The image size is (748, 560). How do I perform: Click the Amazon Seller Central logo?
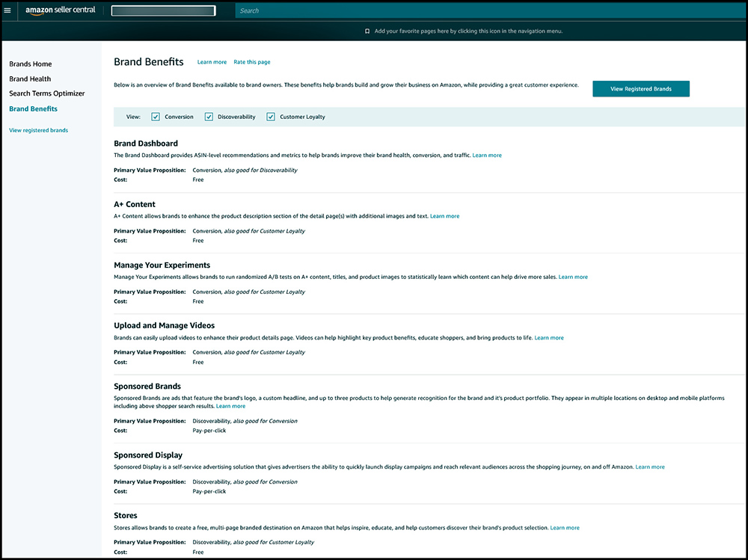61,10
